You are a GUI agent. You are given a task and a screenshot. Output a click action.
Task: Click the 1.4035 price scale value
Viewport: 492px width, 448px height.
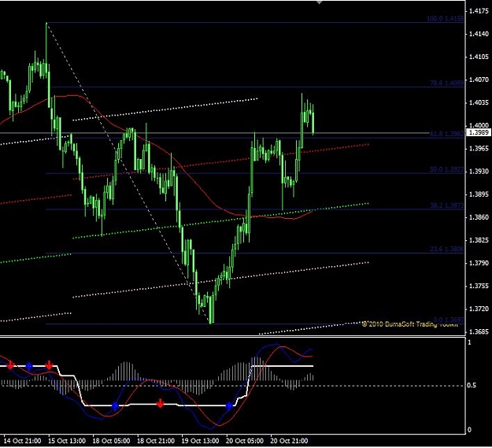point(479,102)
